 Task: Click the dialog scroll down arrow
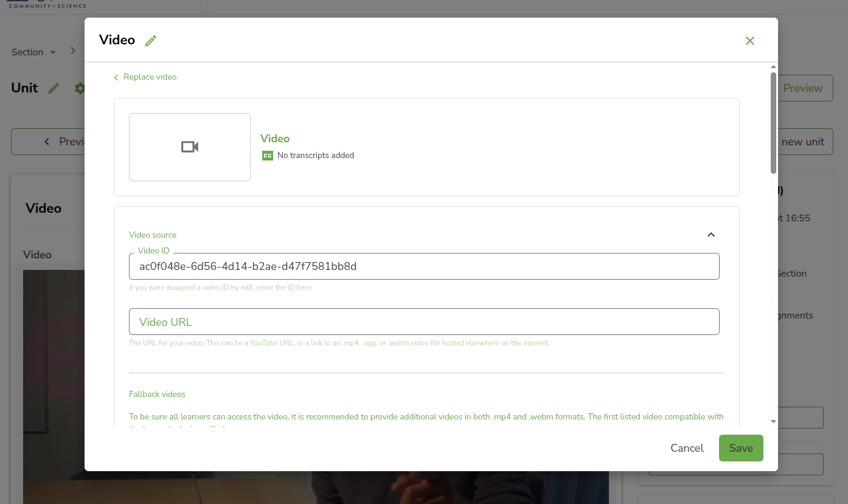point(773,421)
